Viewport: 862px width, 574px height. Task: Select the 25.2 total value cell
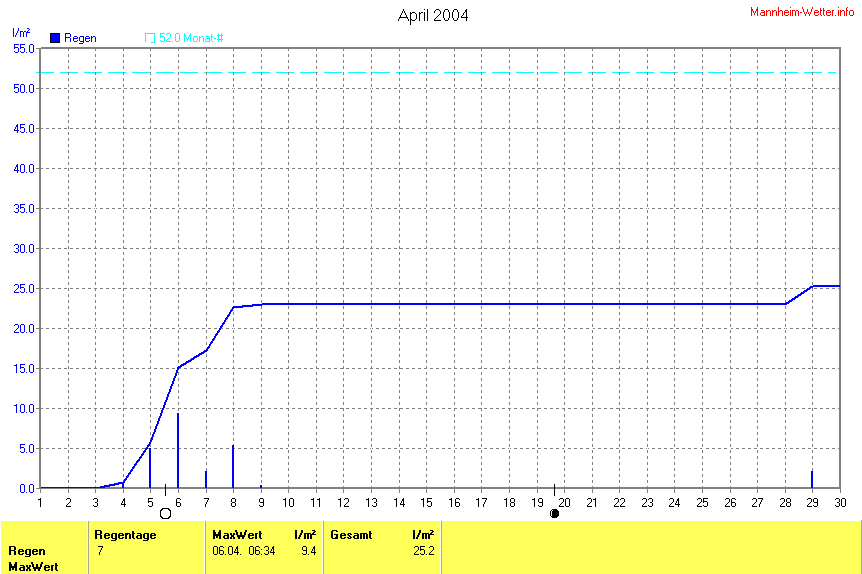tap(424, 551)
